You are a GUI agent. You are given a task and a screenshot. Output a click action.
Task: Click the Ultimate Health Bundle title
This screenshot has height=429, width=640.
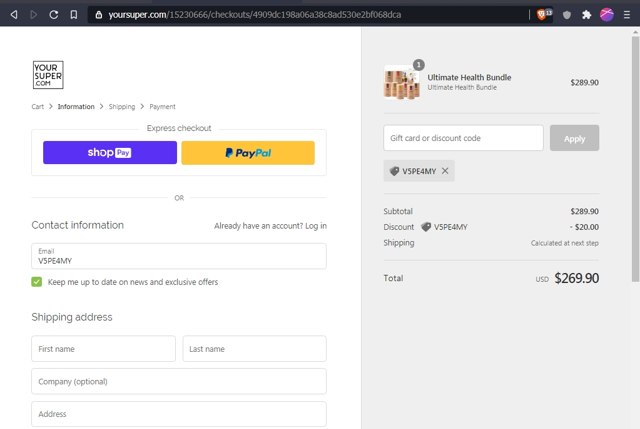tap(469, 77)
